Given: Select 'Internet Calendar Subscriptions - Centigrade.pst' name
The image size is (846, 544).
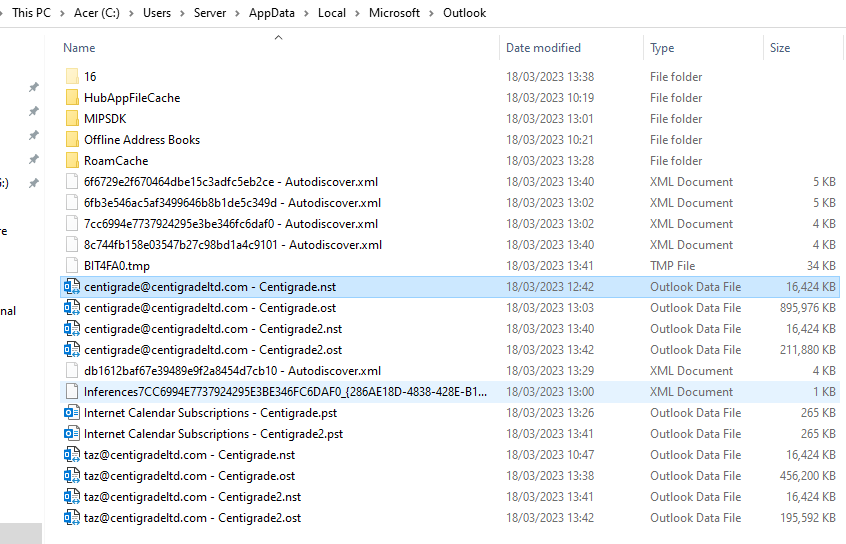Looking at the screenshot, I should [210, 413].
